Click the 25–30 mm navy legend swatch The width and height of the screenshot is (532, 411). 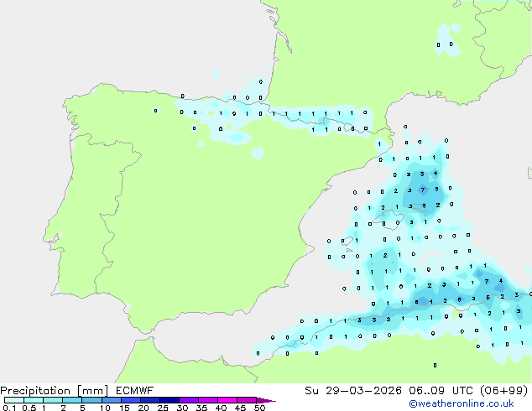[169, 400]
